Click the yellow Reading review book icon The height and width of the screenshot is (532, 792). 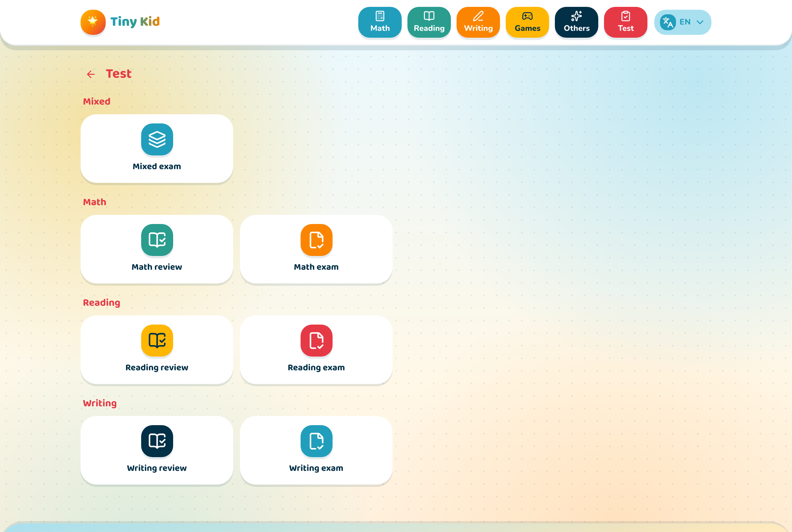[x=157, y=340]
